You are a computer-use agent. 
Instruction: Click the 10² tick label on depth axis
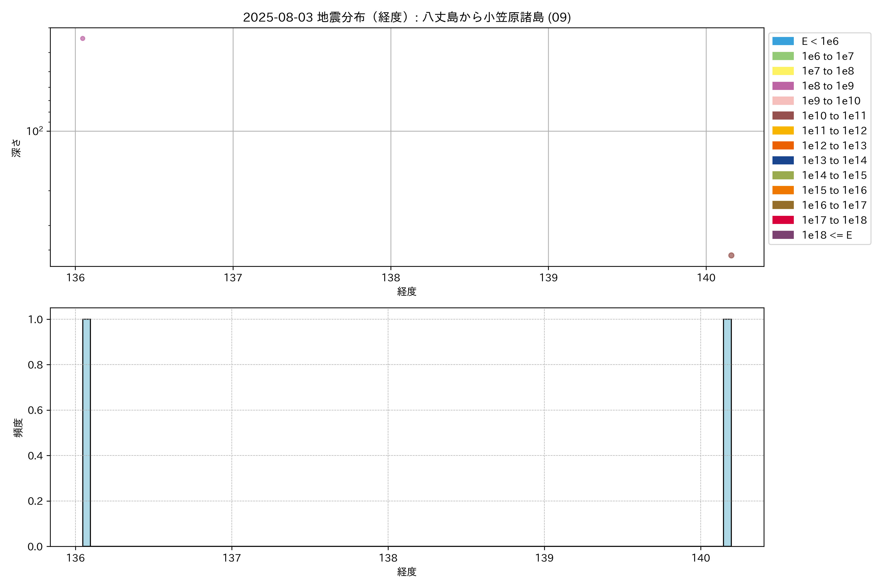click(x=35, y=131)
